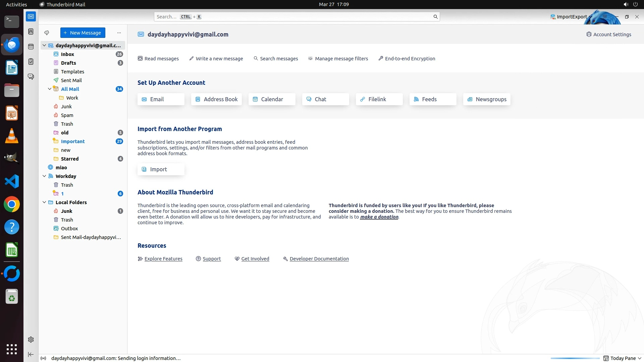Collapse the Workday feed account
Image resolution: width=644 pixels, height=362 pixels.
point(44,176)
